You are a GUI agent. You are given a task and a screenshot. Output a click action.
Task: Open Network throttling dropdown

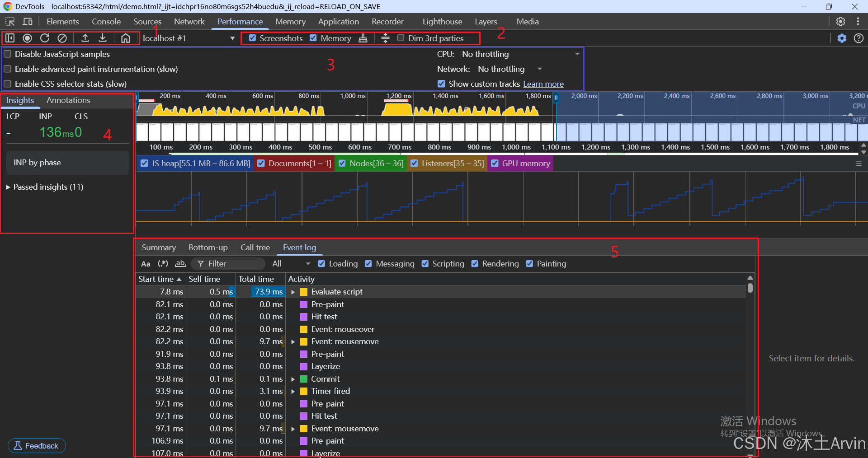[x=510, y=69]
